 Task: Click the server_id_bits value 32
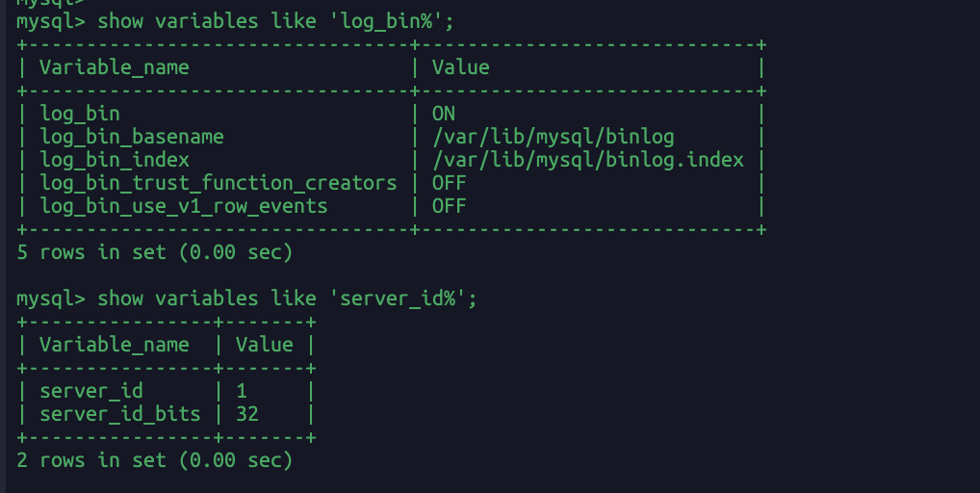(x=247, y=414)
